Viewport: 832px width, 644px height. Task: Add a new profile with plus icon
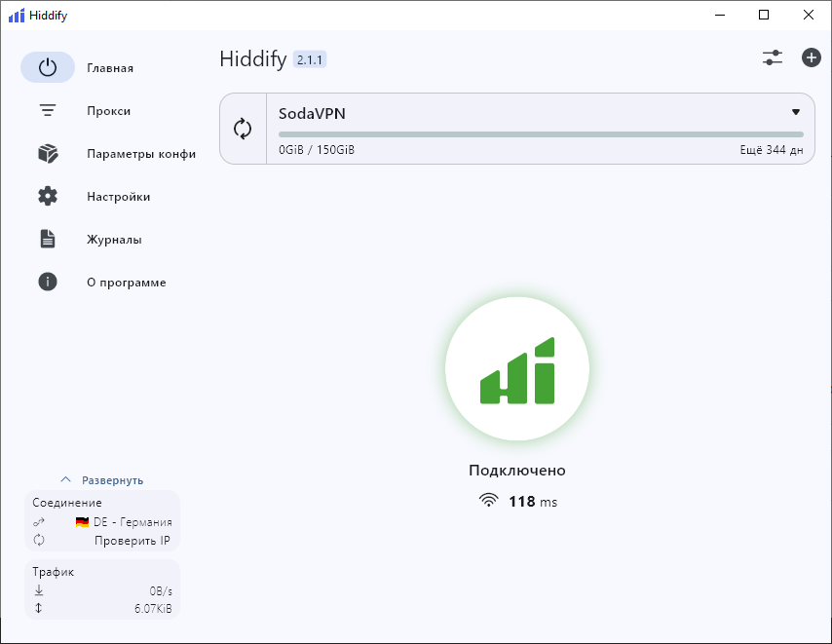812,57
